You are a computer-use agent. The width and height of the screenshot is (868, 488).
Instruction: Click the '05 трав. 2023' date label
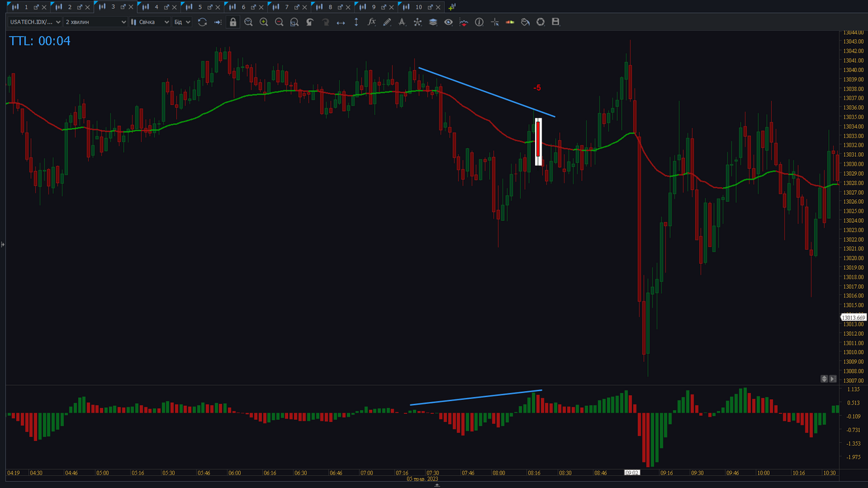423,479
